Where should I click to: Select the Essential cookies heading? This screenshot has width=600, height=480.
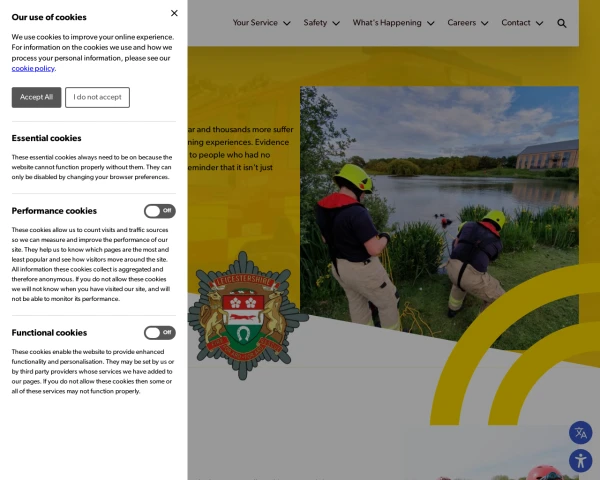[46, 138]
